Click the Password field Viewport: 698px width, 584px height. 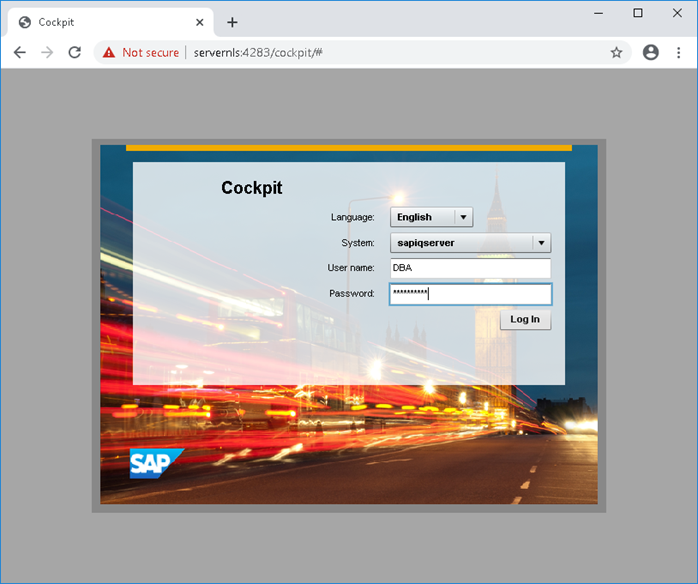click(x=471, y=294)
